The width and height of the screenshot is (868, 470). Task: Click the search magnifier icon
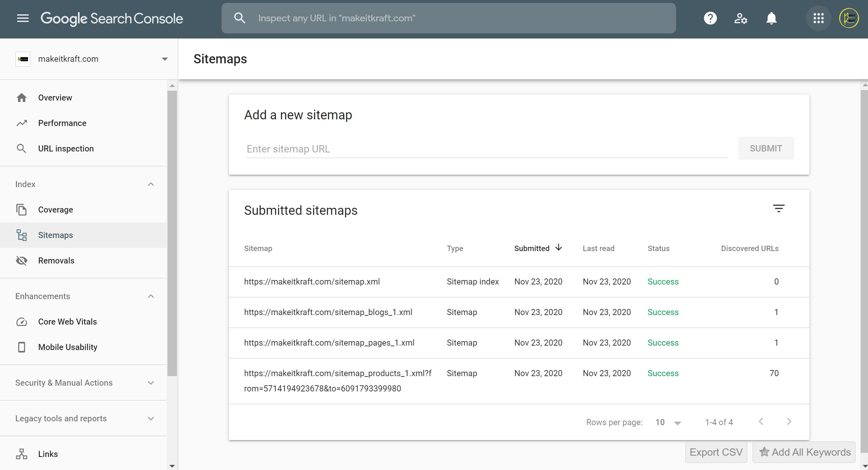pyautogui.click(x=240, y=18)
